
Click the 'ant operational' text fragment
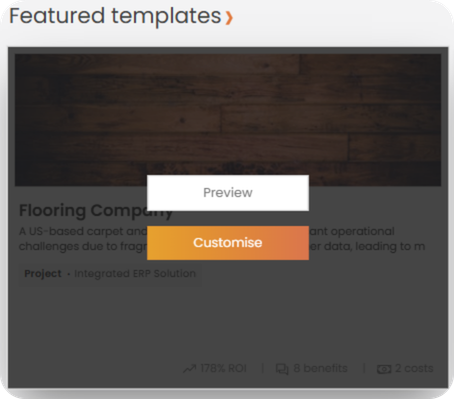tap(352, 231)
